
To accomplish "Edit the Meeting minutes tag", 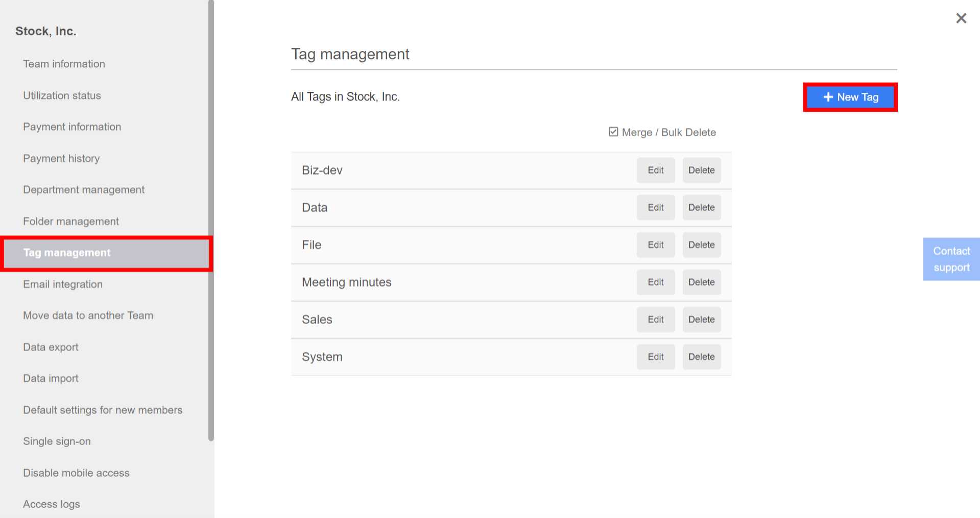I will coord(655,282).
